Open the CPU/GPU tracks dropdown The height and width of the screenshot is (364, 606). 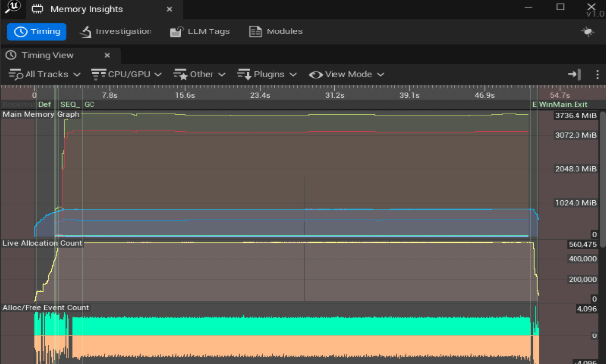tap(126, 74)
